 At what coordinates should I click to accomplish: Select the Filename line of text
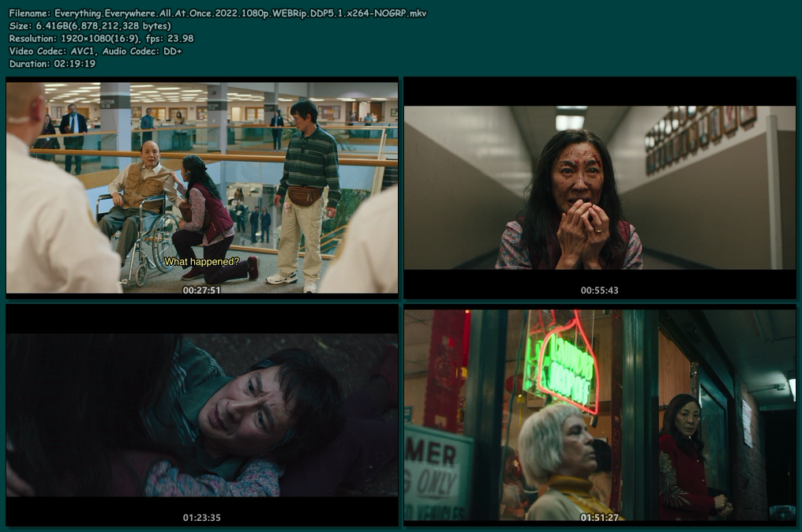218,13
